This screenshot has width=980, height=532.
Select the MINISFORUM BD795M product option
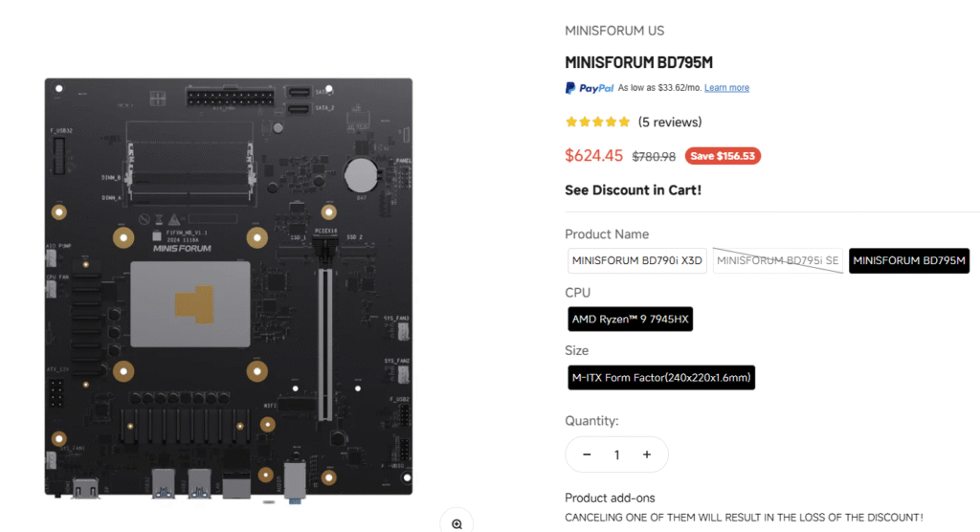point(909,260)
